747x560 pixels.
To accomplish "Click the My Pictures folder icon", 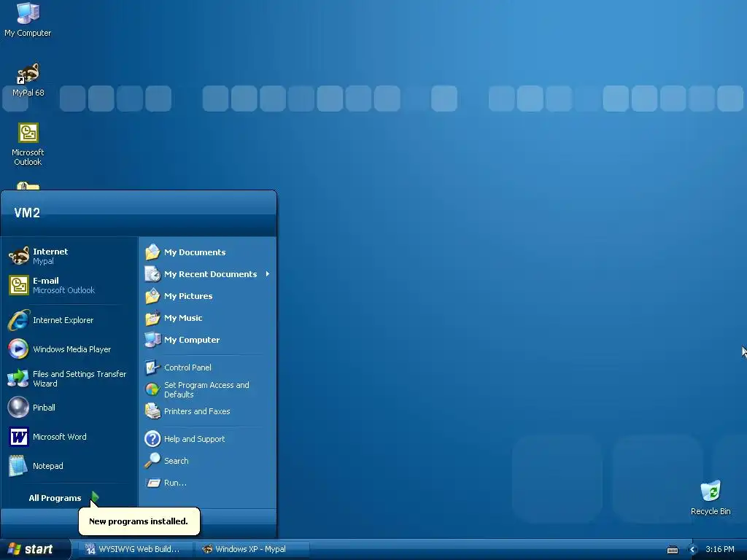I will tap(152, 296).
